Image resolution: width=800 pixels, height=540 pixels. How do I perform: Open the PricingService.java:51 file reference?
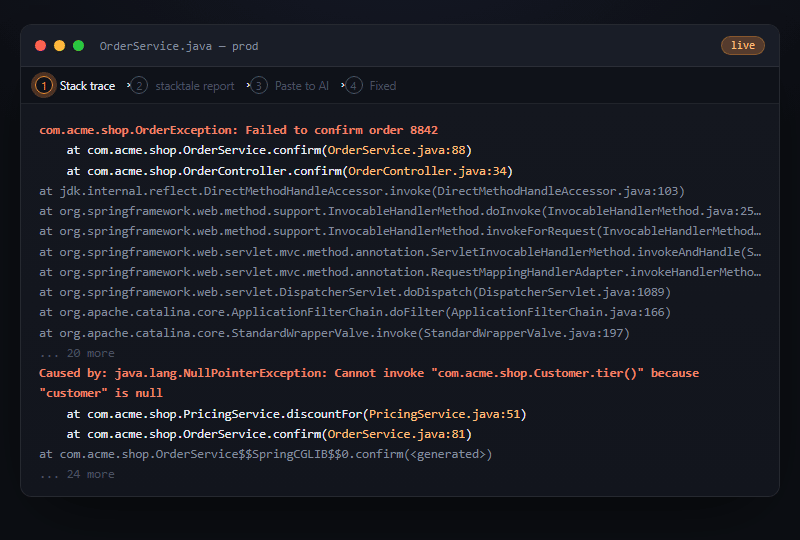point(444,414)
